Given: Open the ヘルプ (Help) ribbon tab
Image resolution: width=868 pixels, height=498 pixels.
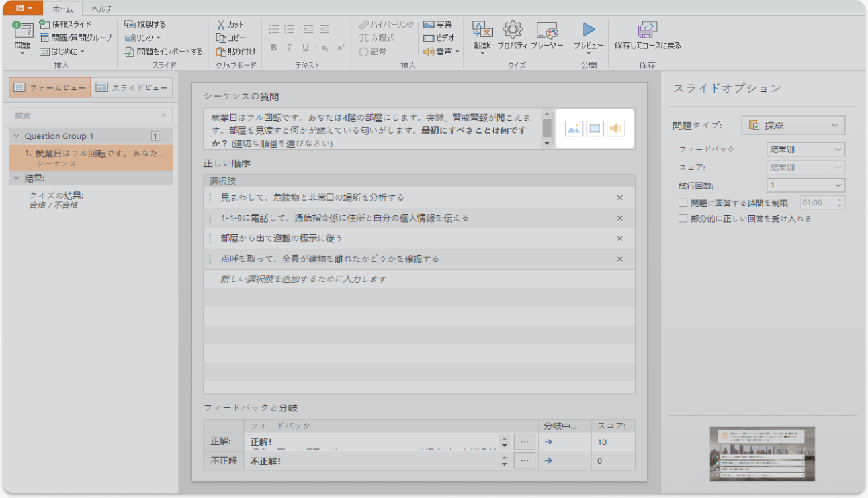Looking at the screenshot, I should pyautogui.click(x=101, y=9).
